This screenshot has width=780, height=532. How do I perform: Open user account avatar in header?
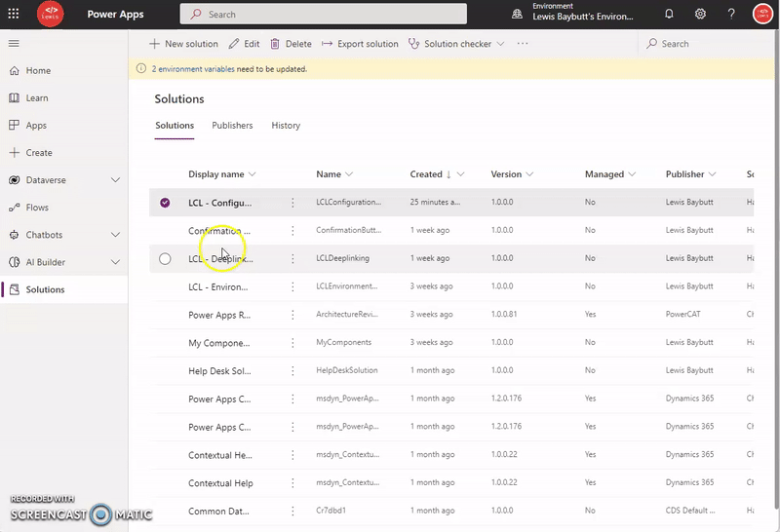(762, 14)
